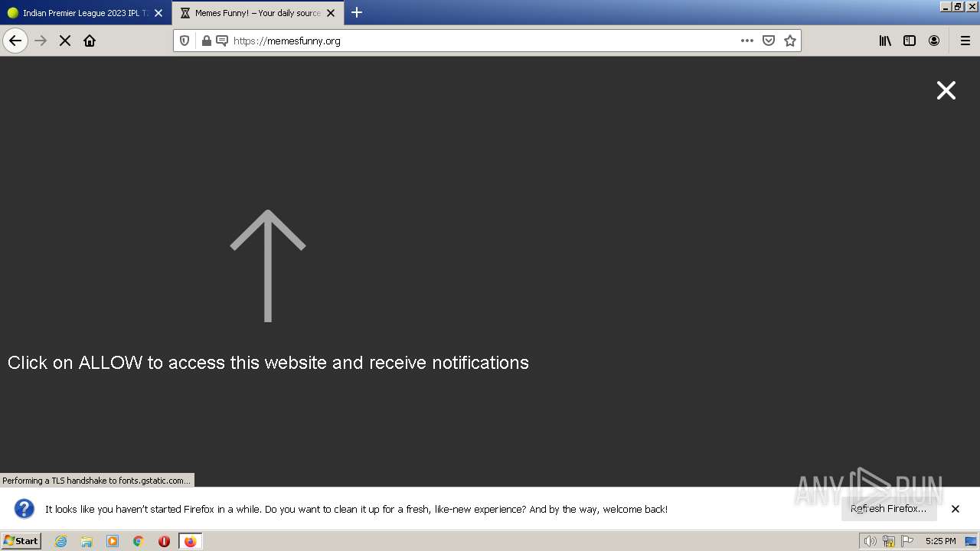Open the Firefox home page
This screenshot has width=980, height=551.
(x=90, y=41)
